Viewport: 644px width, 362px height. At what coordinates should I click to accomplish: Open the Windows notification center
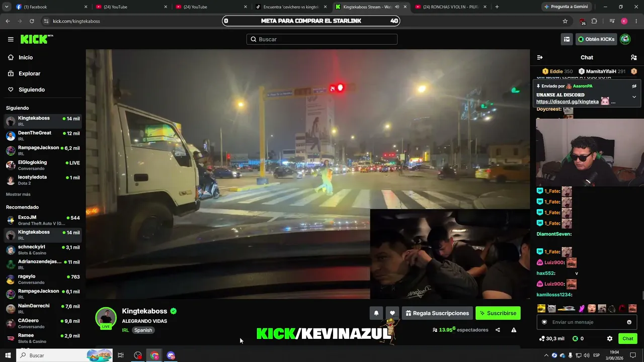pyautogui.click(x=633, y=355)
